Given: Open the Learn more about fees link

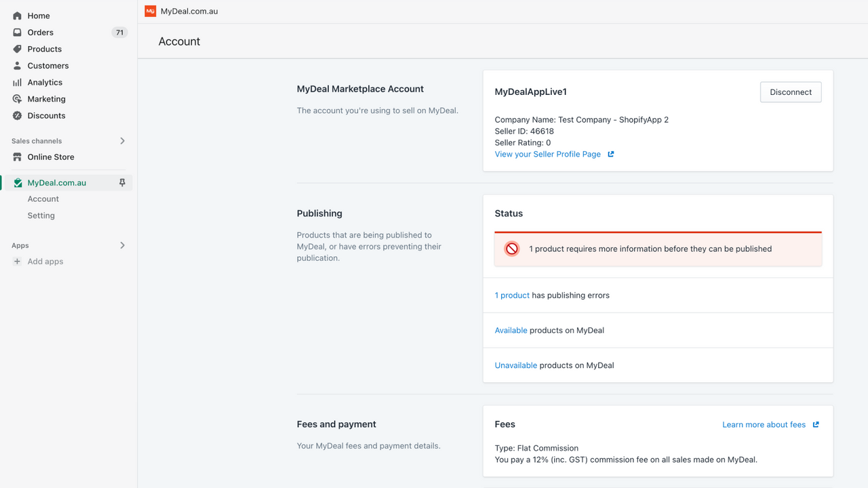Looking at the screenshot, I should click(x=764, y=424).
